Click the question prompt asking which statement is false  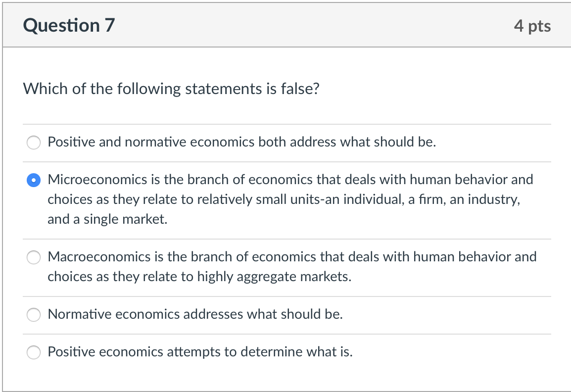172,89
